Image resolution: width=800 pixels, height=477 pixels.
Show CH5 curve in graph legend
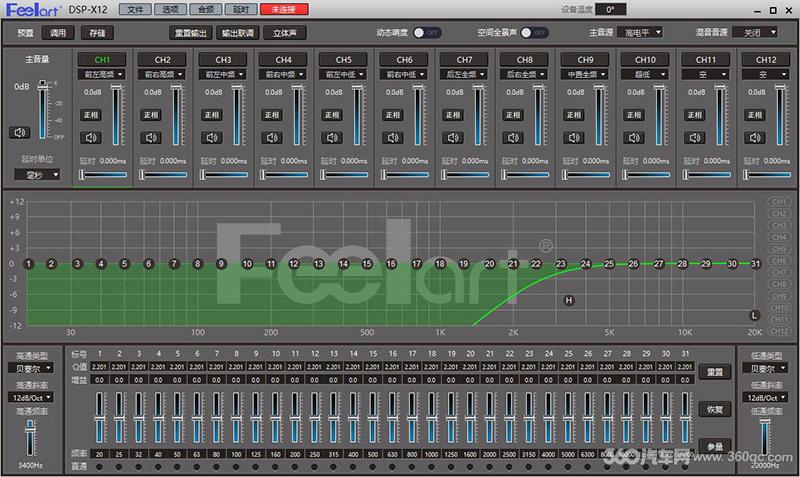[x=779, y=249]
